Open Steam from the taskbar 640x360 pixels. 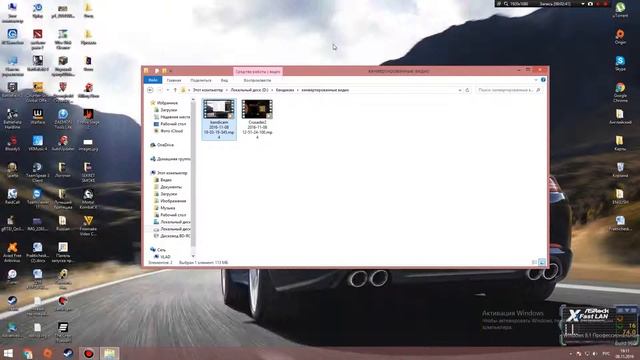tap(68, 353)
